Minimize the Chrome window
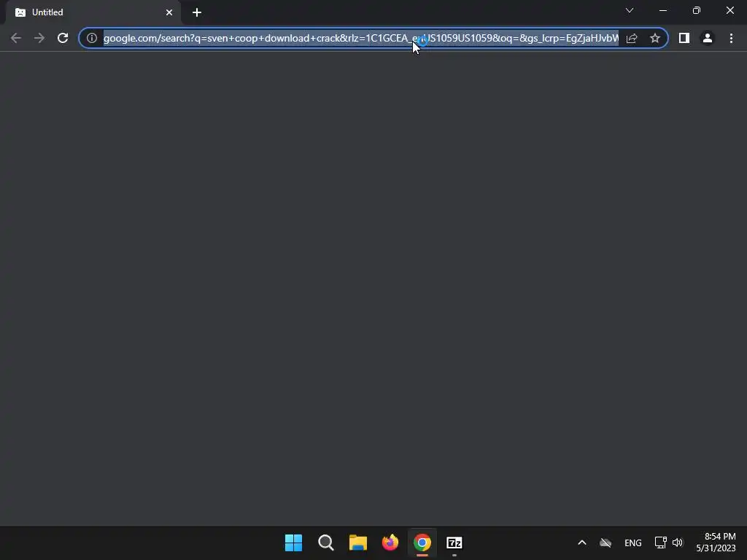This screenshot has height=560, width=747. point(663,10)
